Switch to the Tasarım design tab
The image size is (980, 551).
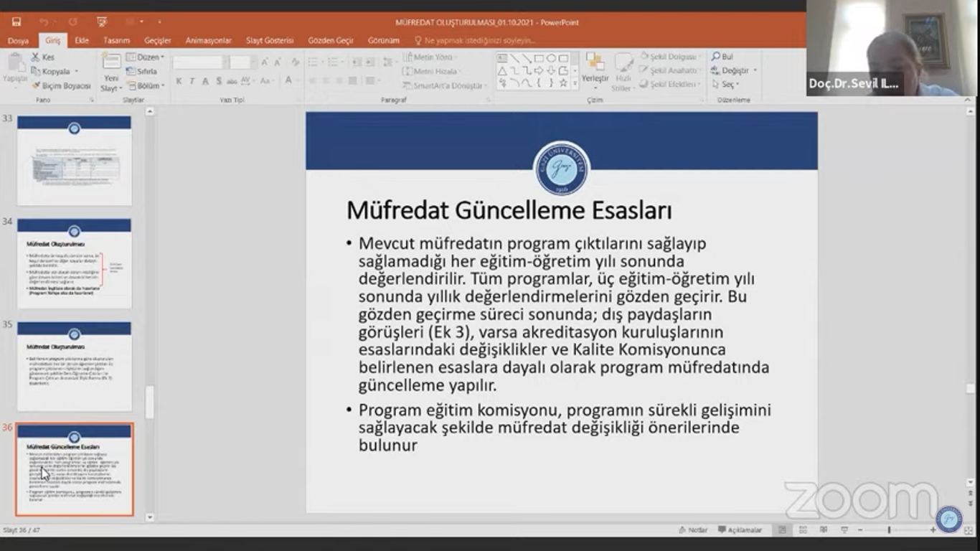click(x=116, y=41)
